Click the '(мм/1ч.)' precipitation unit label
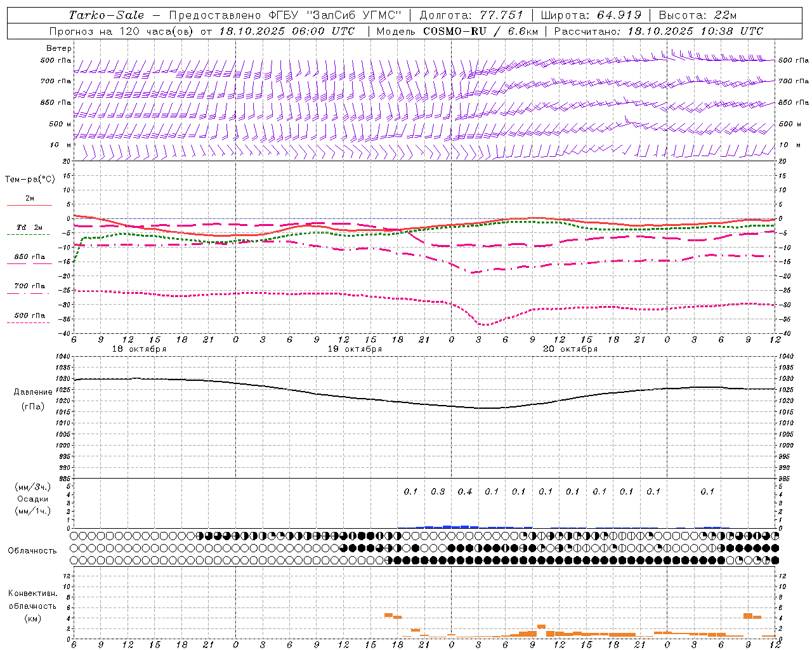The height and width of the screenshot is (650, 812). click(33, 511)
